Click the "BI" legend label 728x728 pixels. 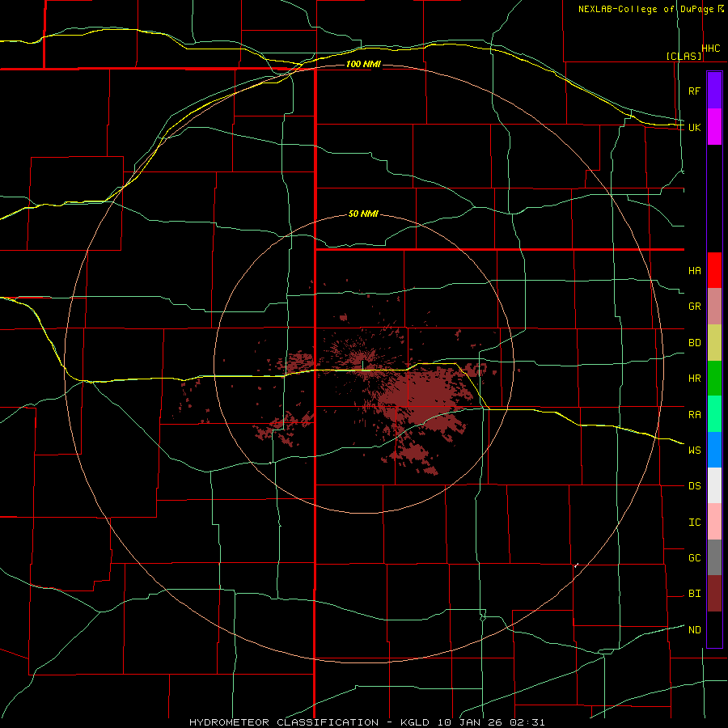[x=694, y=594]
